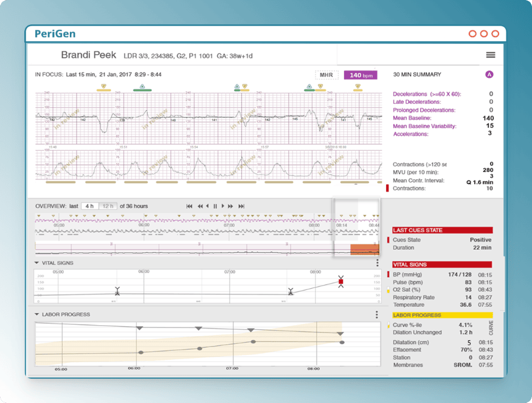Open the hamburger menu at top right

point(490,55)
